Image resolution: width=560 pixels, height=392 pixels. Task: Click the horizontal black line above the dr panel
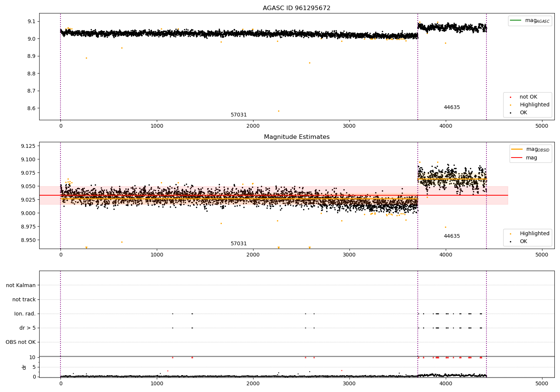click(x=297, y=356)
